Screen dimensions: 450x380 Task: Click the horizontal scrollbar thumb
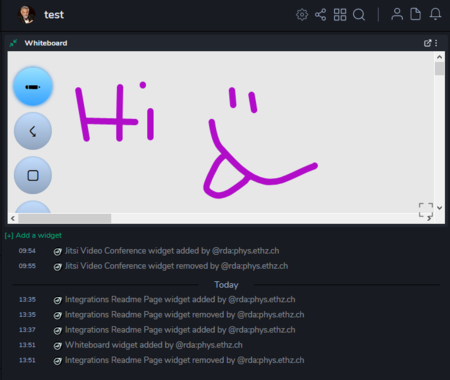pyautogui.click(x=65, y=218)
